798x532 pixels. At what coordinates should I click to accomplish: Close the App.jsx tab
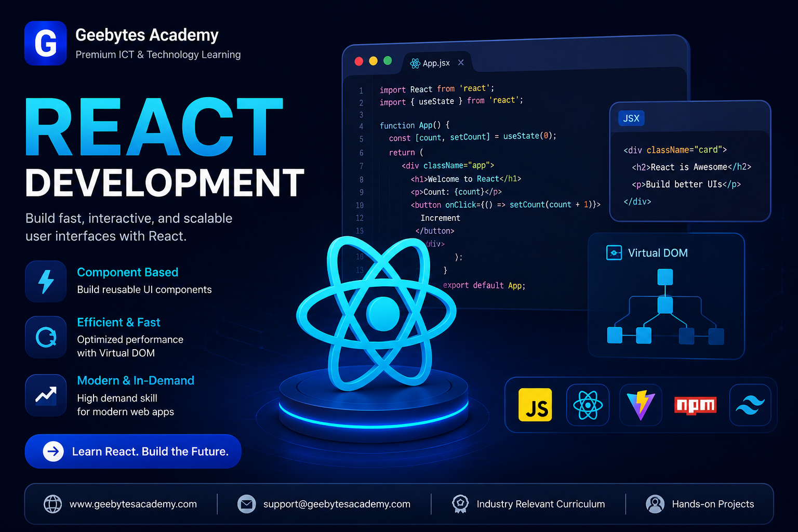pos(461,63)
